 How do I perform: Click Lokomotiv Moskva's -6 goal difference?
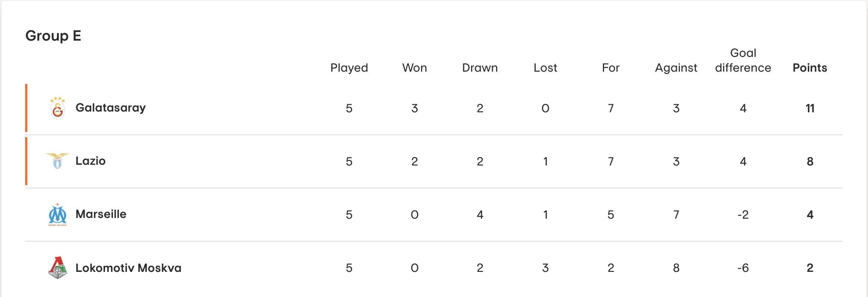tap(743, 268)
